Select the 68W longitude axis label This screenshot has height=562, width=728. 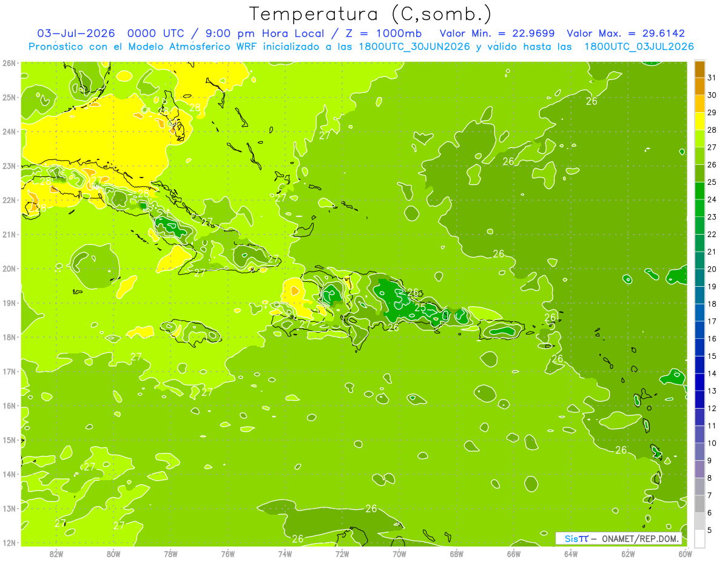click(x=457, y=554)
